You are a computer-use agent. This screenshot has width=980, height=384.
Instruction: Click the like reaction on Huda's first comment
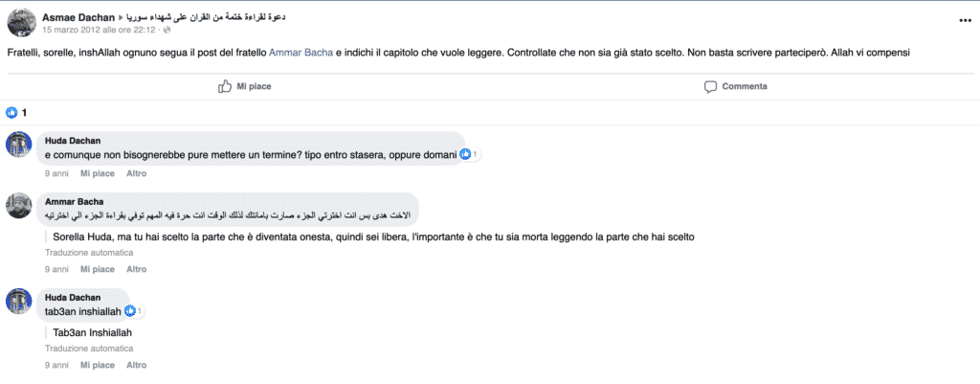469,154
